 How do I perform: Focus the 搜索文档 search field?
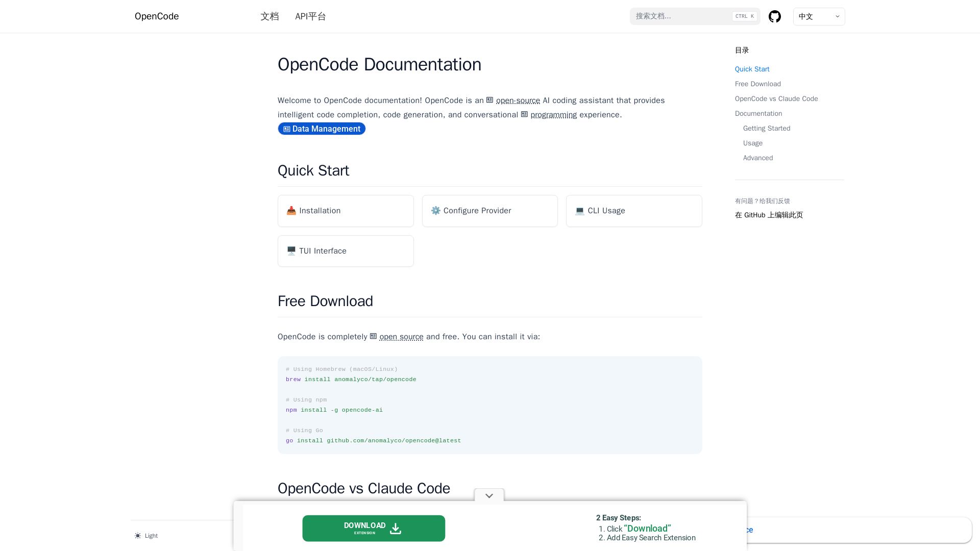tap(695, 16)
